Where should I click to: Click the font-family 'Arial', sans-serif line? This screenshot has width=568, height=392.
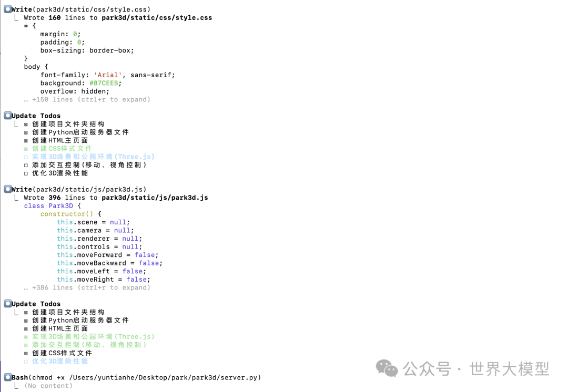click(x=108, y=75)
